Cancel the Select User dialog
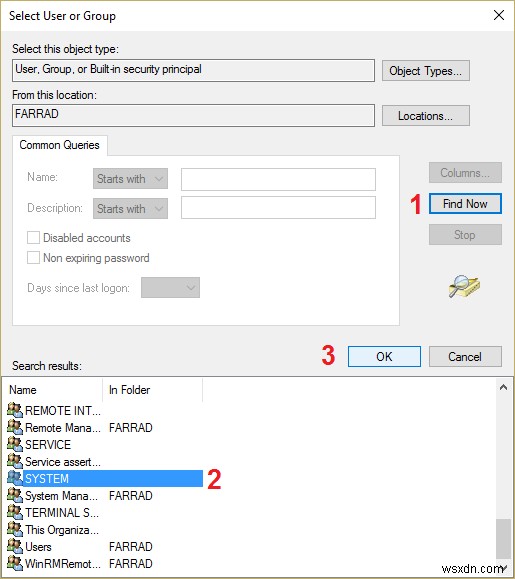This screenshot has height=579, width=515. click(x=465, y=356)
